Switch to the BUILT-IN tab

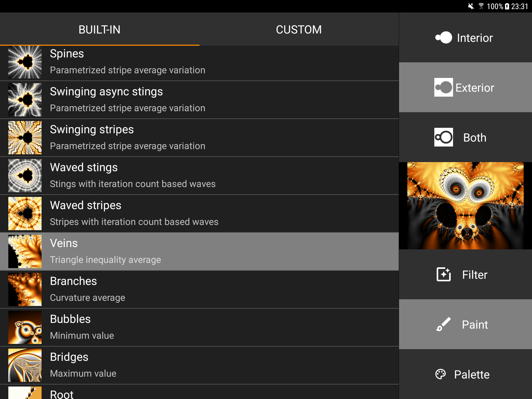(100, 30)
